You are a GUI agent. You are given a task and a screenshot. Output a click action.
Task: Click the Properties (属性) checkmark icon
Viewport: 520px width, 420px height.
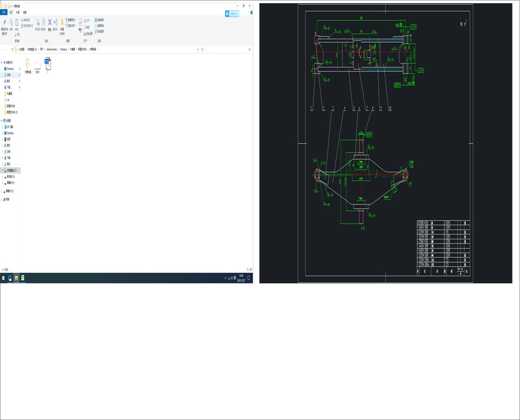tap(80, 22)
